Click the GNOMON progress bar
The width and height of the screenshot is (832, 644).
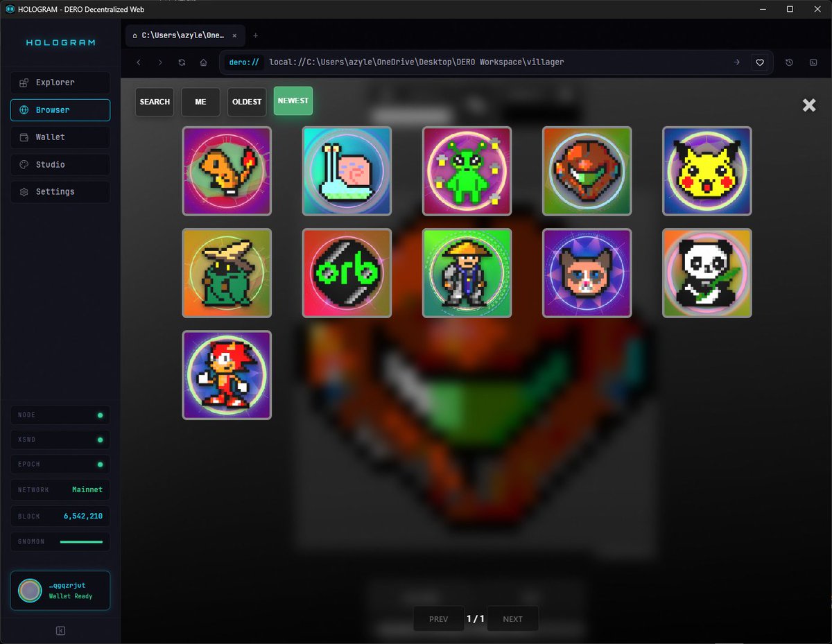pos(81,541)
